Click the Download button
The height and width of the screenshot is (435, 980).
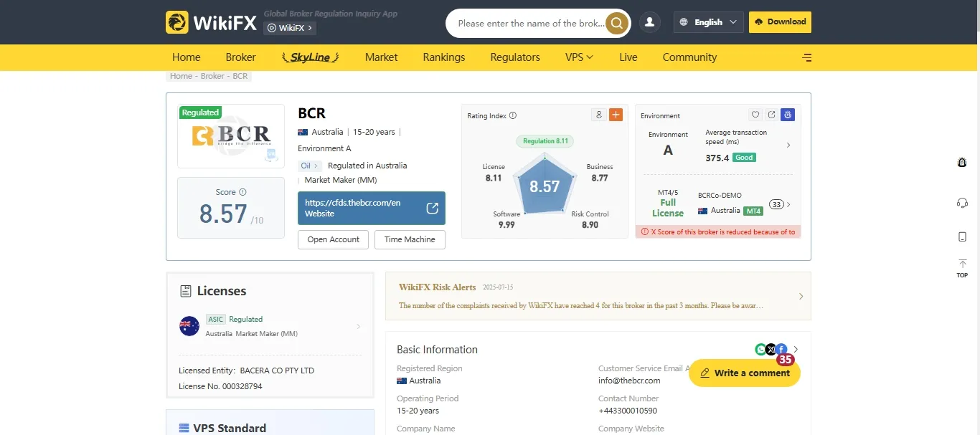pos(780,22)
